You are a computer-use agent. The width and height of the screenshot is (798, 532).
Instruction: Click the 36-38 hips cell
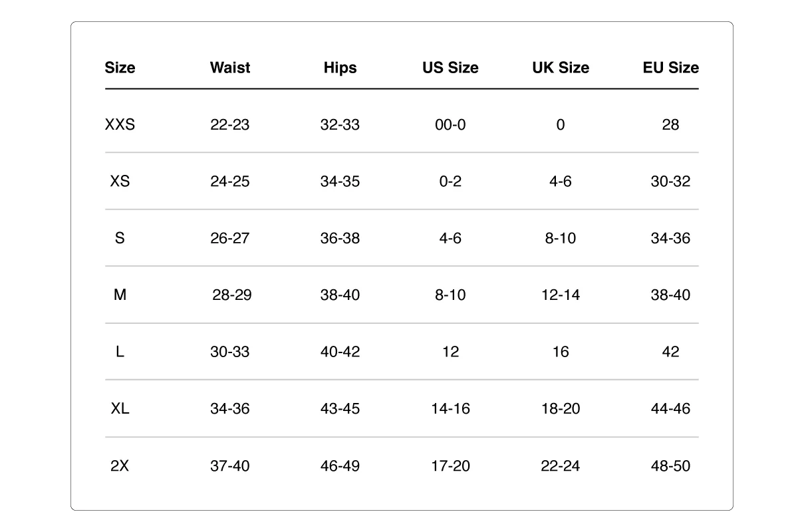pos(340,238)
